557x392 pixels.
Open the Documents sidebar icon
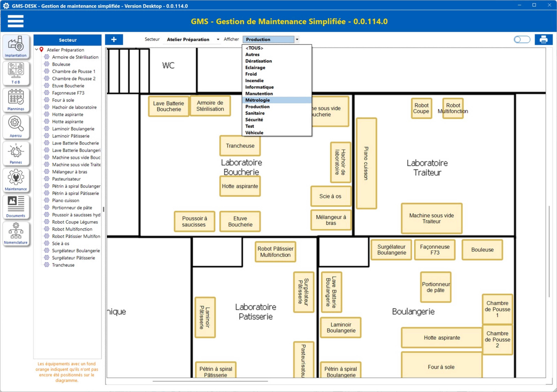pos(16,207)
